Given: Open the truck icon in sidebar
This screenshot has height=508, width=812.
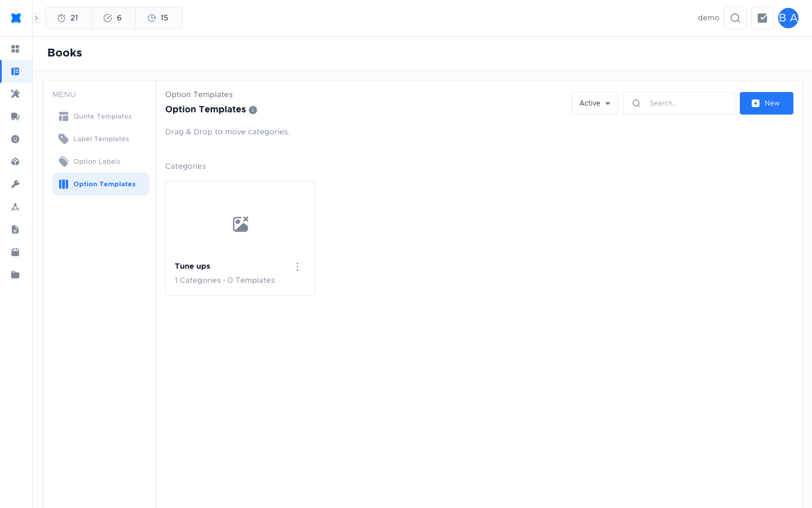Looking at the screenshot, I should tap(15, 117).
